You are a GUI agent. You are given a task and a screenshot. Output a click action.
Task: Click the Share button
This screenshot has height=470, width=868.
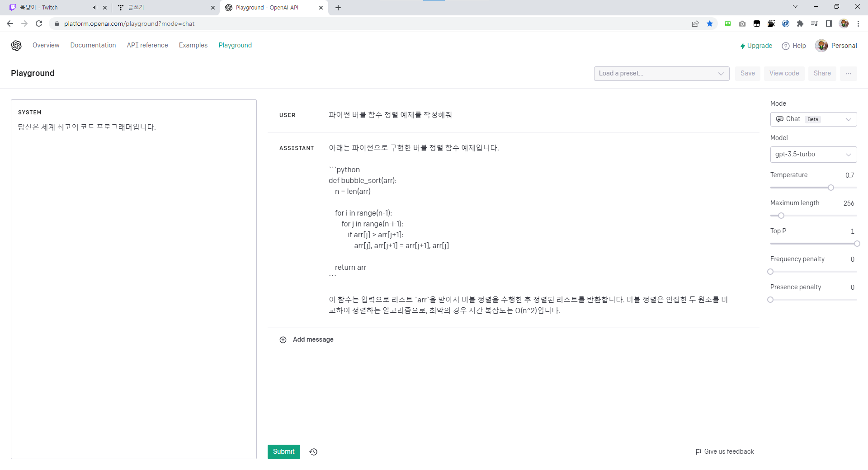[x=822, y=73]
